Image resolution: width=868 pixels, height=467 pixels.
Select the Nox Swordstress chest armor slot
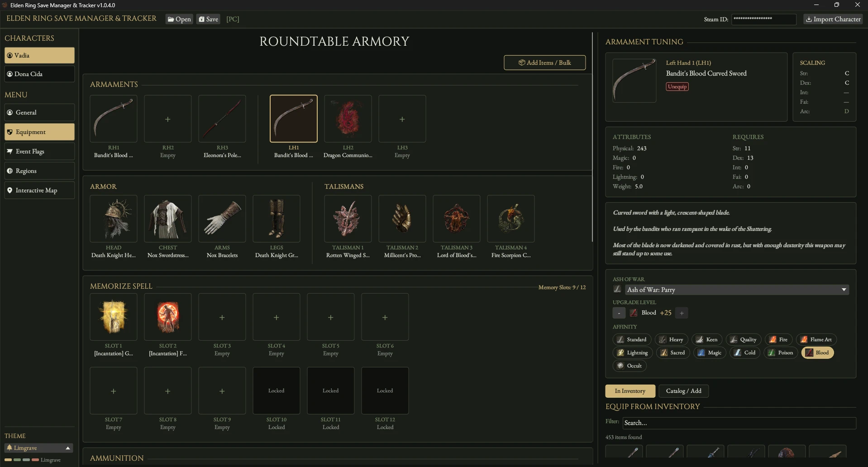point(168,219)
